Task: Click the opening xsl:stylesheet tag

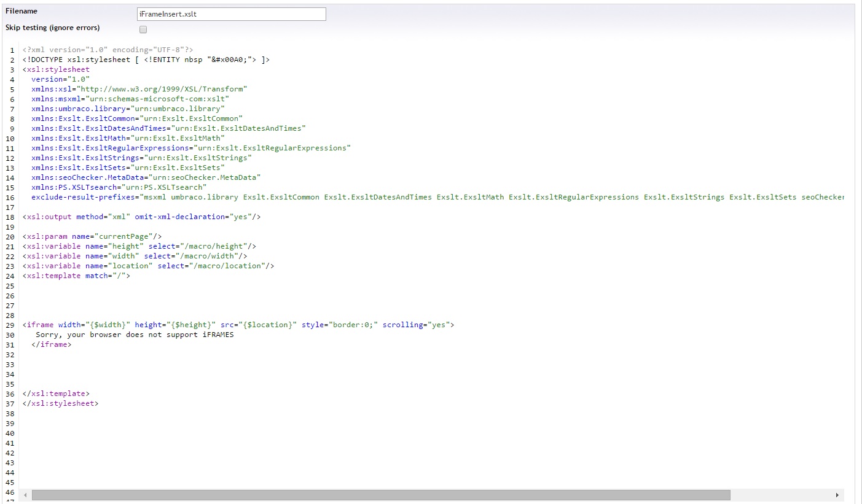Action: coord(56,69)
